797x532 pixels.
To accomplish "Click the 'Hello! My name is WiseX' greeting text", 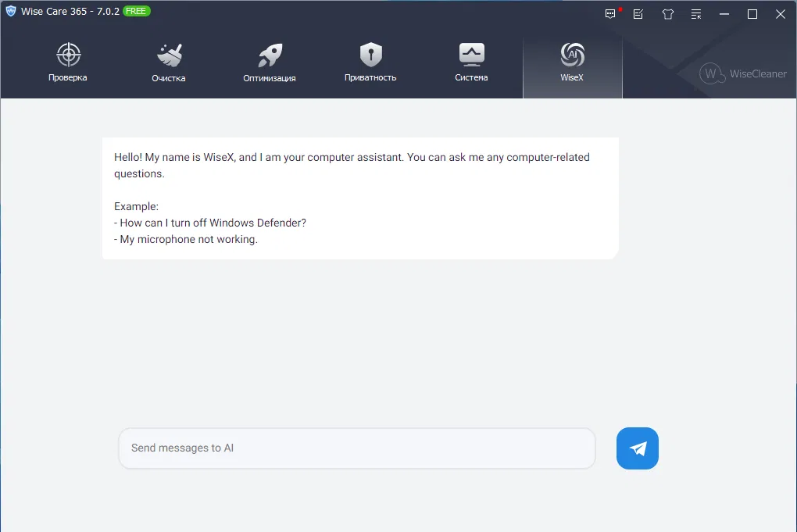I will click(x=352, y=165).
